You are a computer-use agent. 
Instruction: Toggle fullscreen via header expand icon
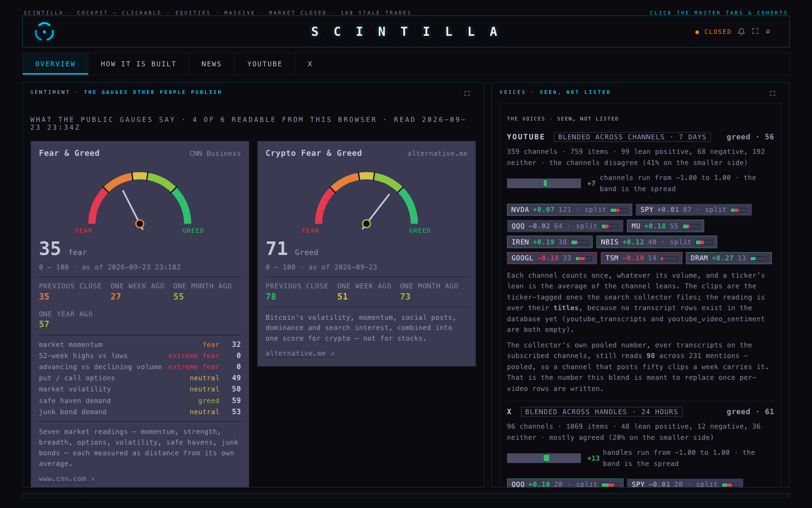755,31
